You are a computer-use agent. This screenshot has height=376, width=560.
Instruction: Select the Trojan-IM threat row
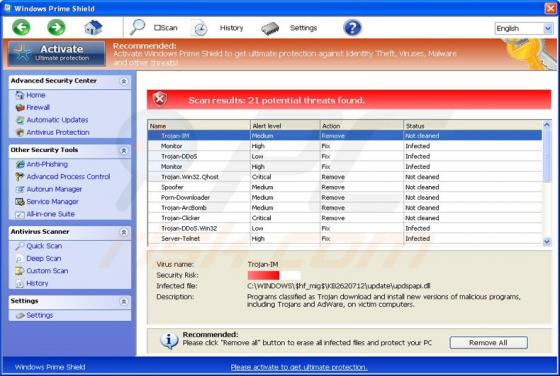click(x=345, y=136)
